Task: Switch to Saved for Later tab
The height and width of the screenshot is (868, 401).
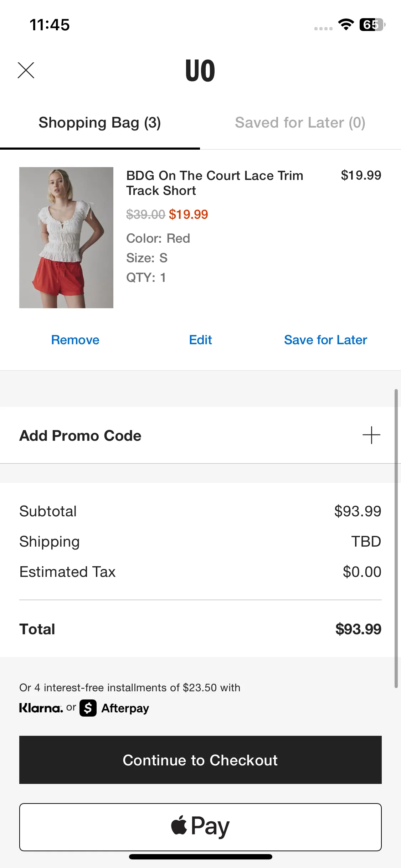Action: pos(300,123)
